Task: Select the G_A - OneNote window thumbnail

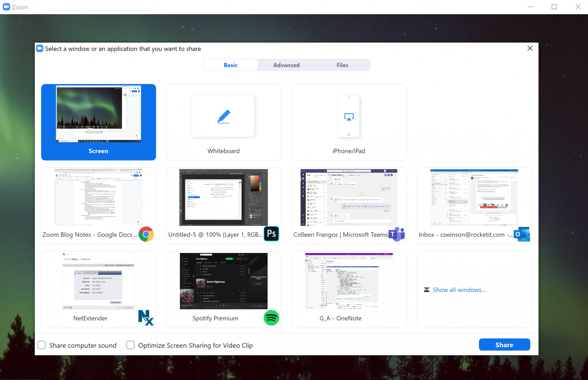Action: click(x=349, y=281)
